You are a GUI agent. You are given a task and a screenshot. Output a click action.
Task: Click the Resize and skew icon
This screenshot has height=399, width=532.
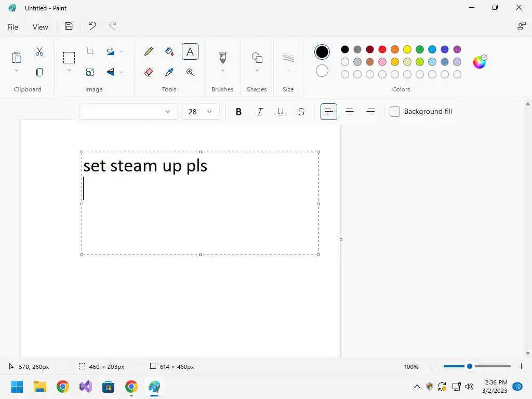(90, 72)
